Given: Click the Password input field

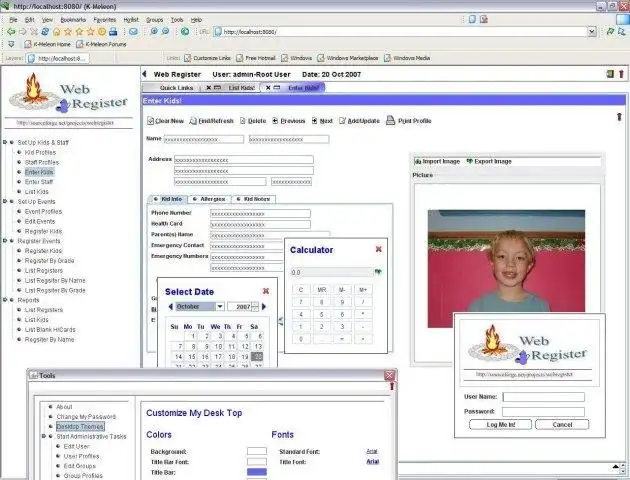Looking at the screenshot, I should pyautogui.click(x=543, y=412).
